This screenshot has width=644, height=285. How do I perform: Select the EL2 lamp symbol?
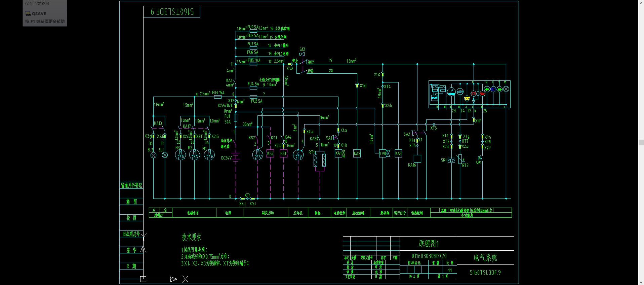click(154, 155)
